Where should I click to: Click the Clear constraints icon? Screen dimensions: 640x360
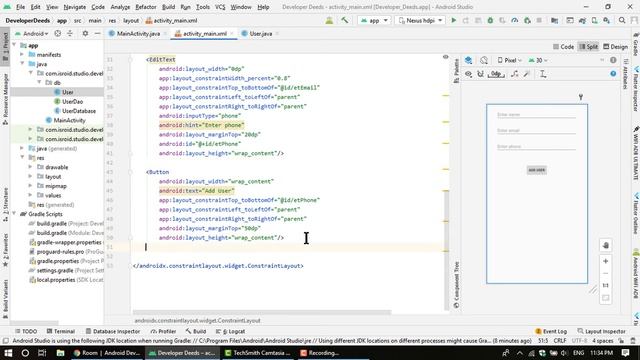[515, 74]
